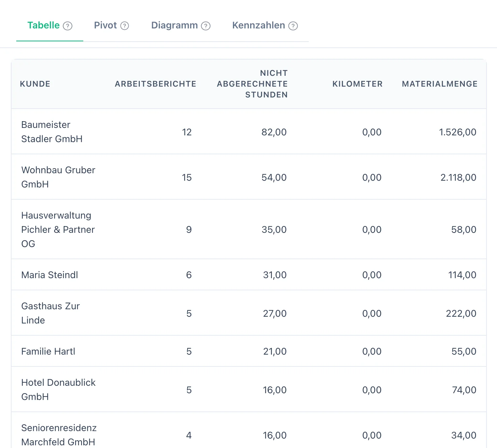Sort by the Kilometer column header
The width and height of the screenshot is (497, 448).
coord(358,84)
